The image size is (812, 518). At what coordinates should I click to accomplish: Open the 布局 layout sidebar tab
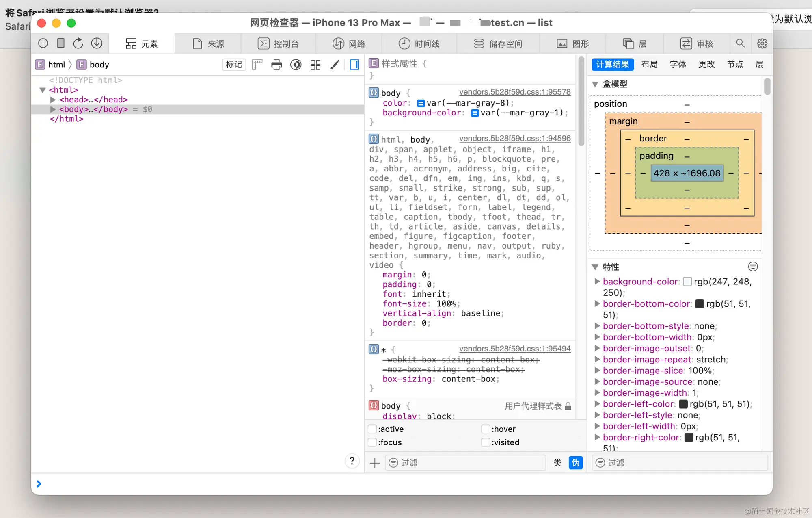(x=649, y=64)
